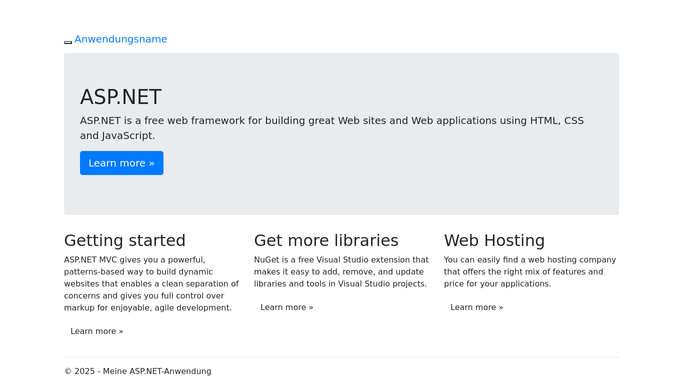Viewport: 683px width, 384px height.
Task: Click the Getting started heading
Action: pos(125,240)
